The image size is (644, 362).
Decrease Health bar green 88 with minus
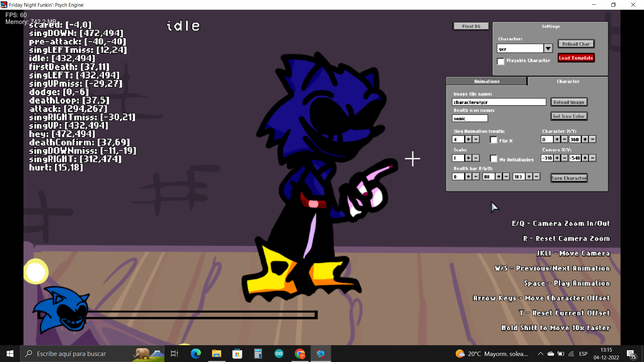click(506, 177)
